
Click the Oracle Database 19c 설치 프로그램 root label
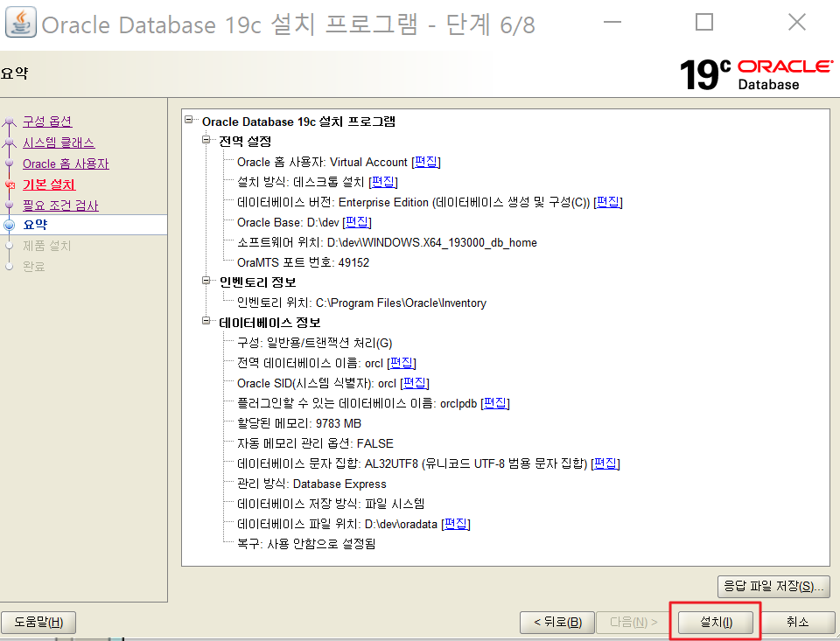[298, 122]
